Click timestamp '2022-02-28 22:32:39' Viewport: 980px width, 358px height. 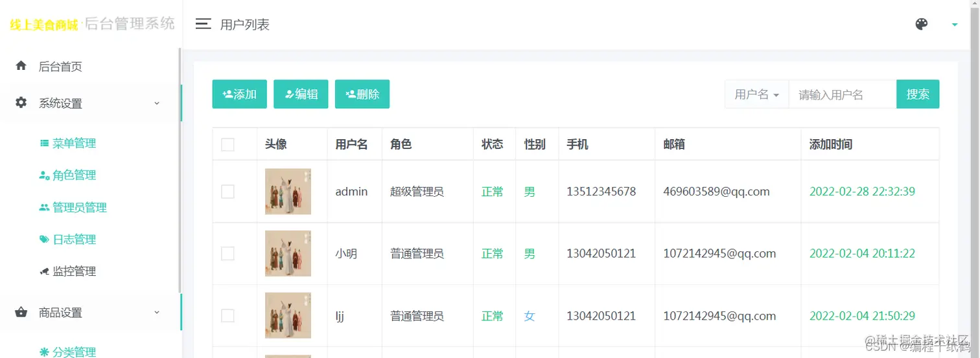pos(862,192)
